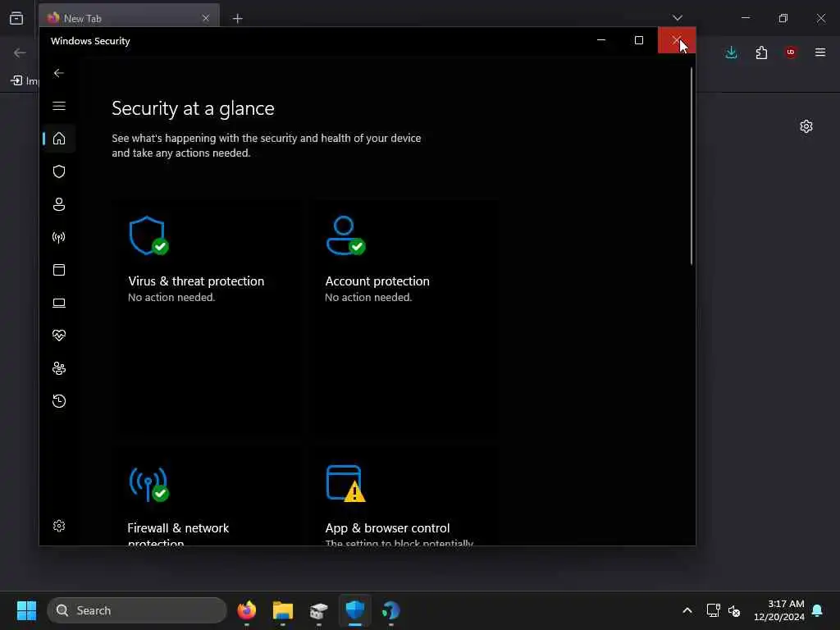This screenshot has width=840, height=630.
Task: Click the App & browser control tile icon
Action: 345,484
